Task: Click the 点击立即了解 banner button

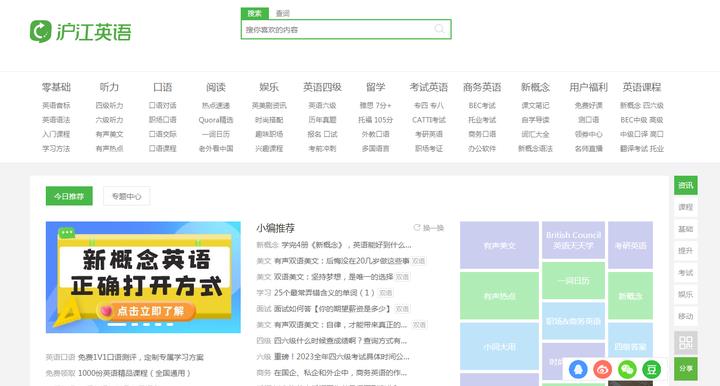Action: [146, 311]
